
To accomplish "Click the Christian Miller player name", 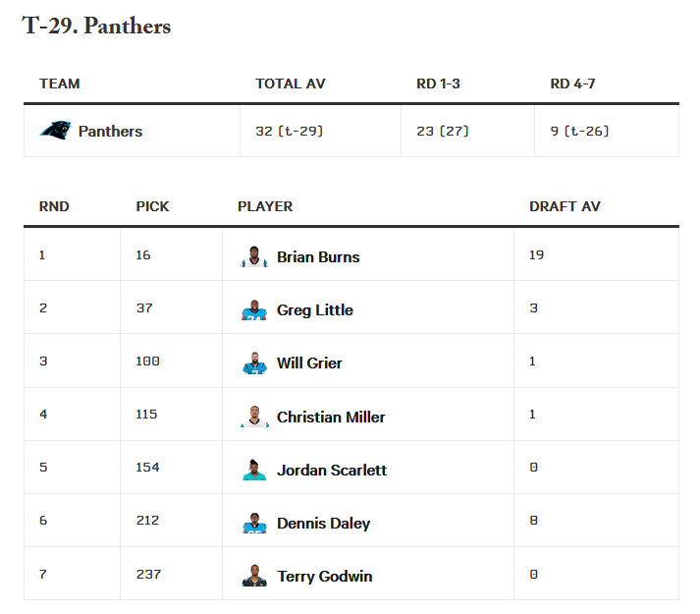I will click(x=331, y=417).
